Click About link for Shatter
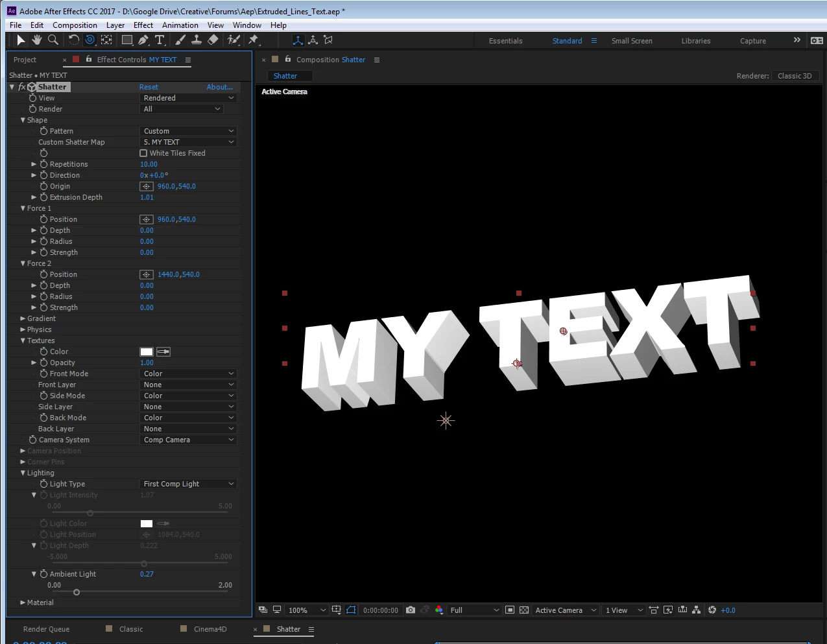 pos(220,87)
